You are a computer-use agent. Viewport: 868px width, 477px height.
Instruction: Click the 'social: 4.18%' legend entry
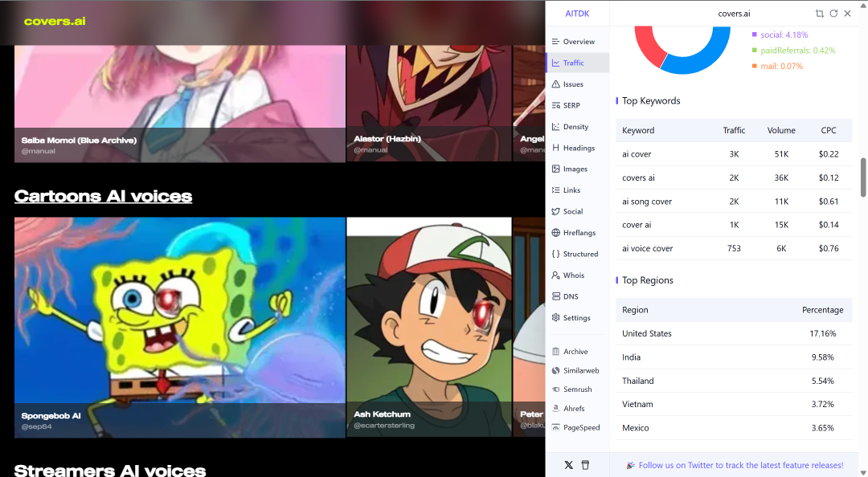pyautogui.click(x=780, y=35)
